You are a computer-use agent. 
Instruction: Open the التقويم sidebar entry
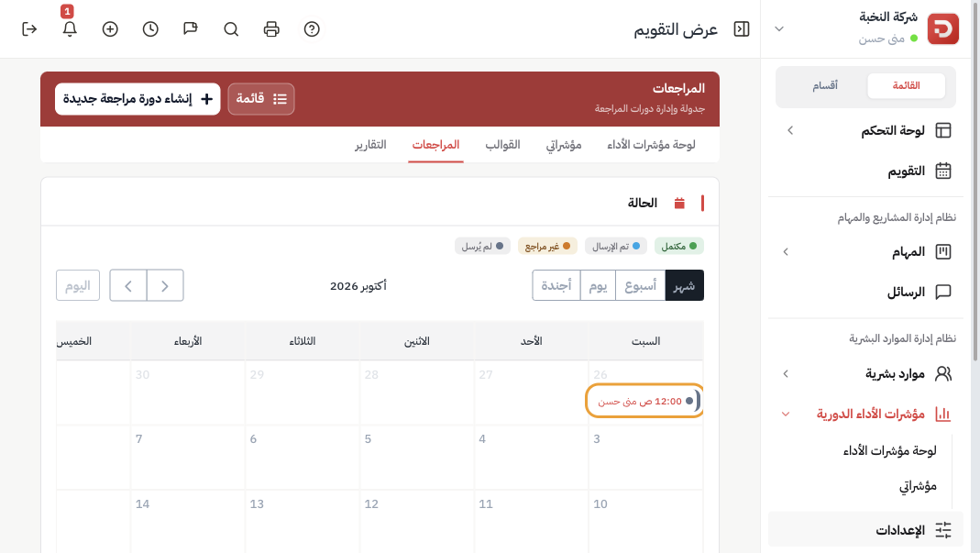(865, 171)
